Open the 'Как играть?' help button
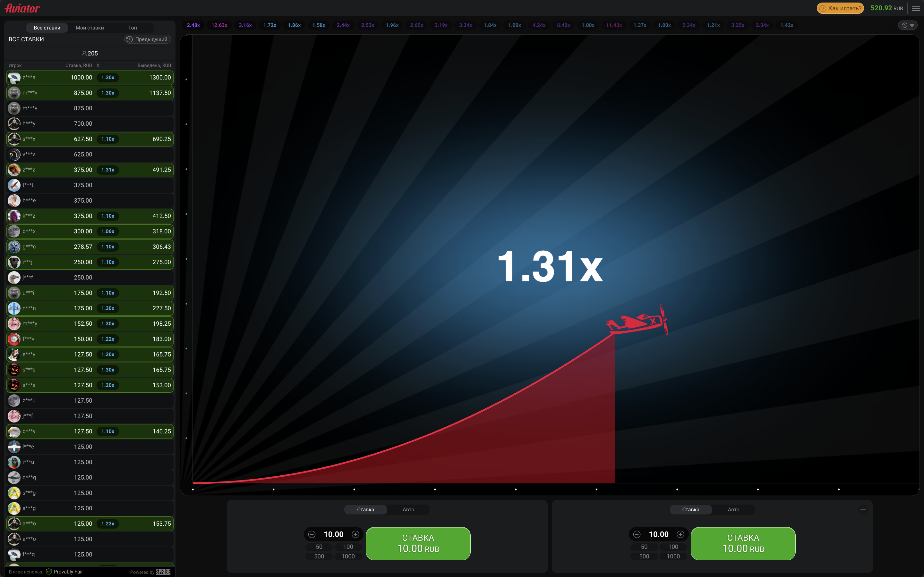Image resolution: width=924 pixels, height=577 pixels. click(840, 8)
